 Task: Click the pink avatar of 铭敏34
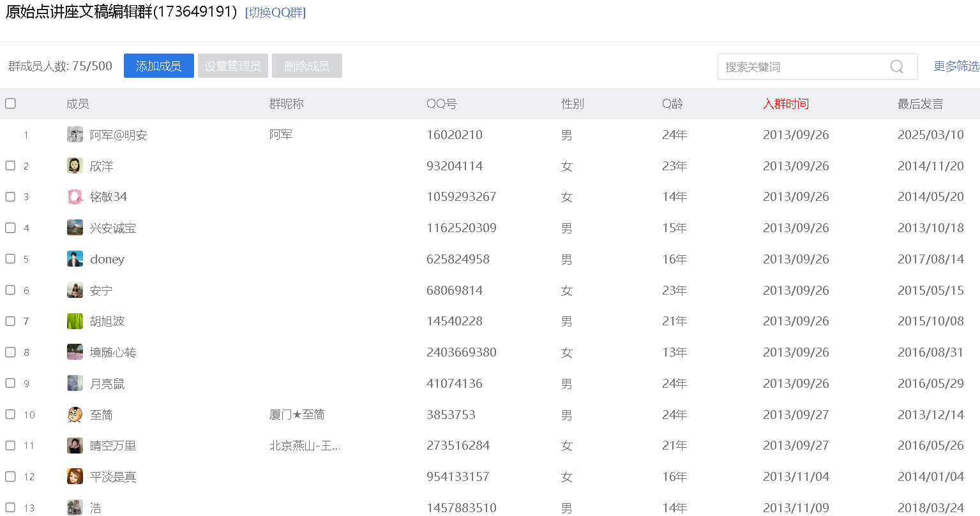(x=75, y=196)
